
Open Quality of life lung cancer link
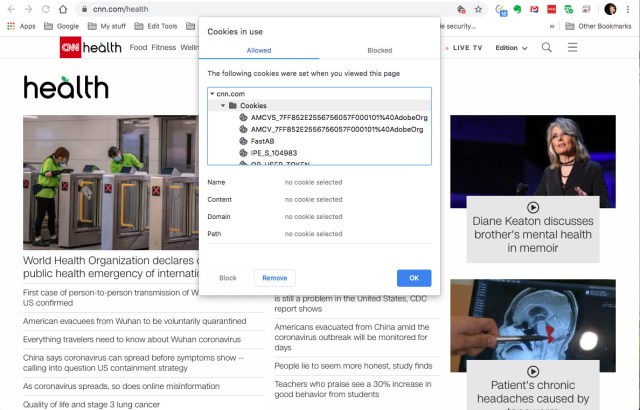(91, 404)
